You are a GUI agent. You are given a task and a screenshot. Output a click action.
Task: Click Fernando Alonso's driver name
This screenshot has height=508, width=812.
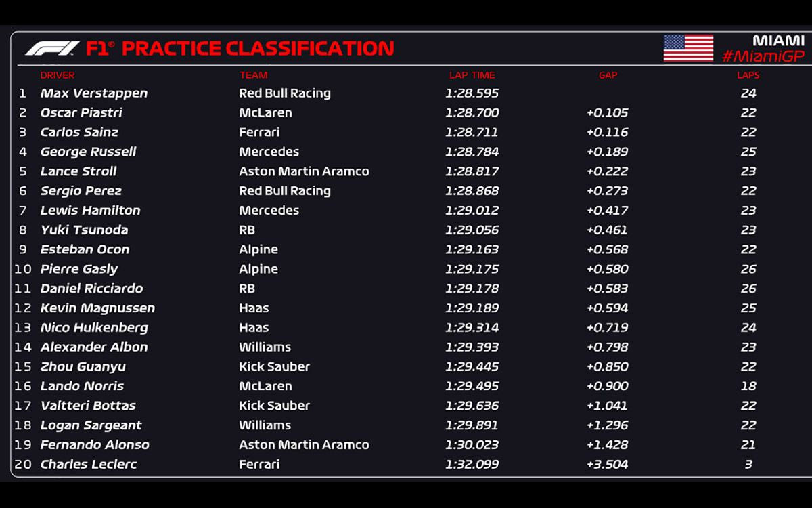(x=95, y=445)
